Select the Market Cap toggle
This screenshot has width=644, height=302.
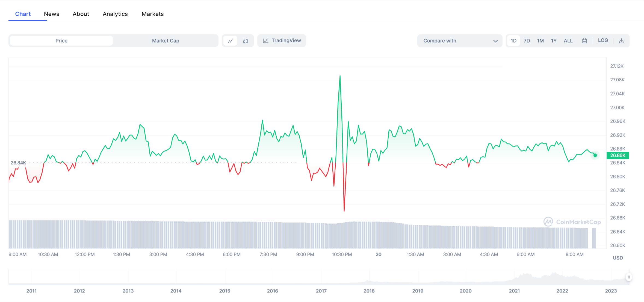pos(166,41)
